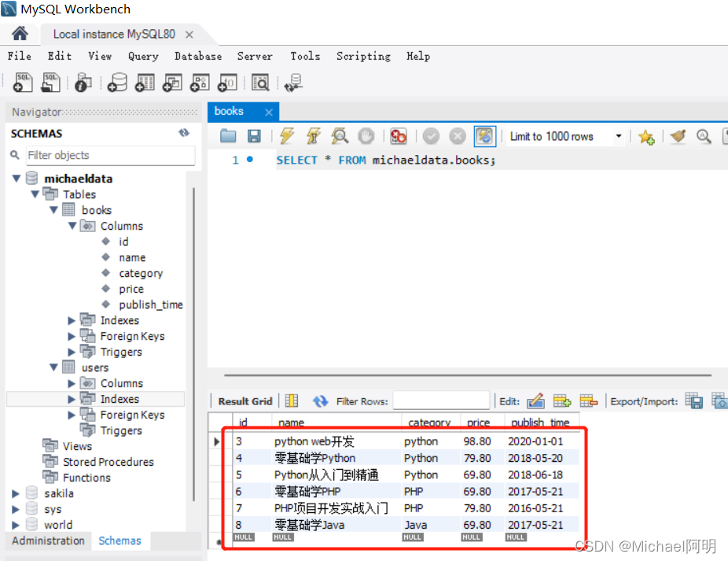Toggle wrap cell content icon in result grid
The image size is (728, 561).
[x=292, y=400]
